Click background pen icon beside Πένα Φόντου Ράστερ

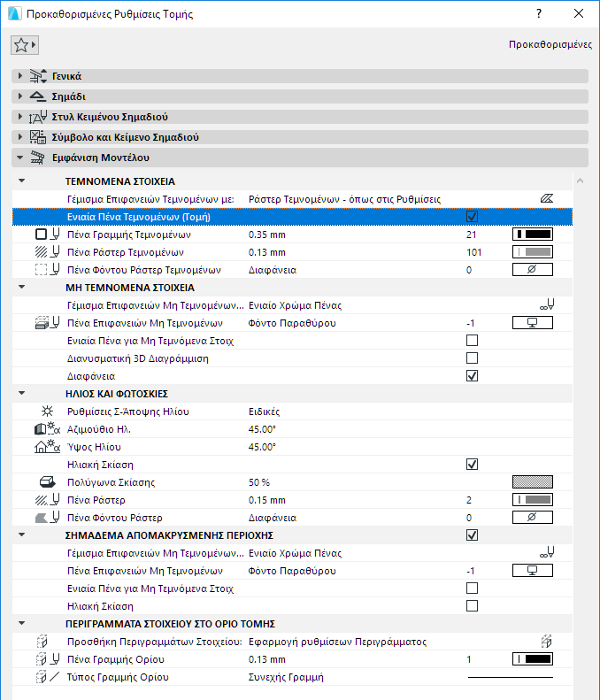[x=47, y=518]
